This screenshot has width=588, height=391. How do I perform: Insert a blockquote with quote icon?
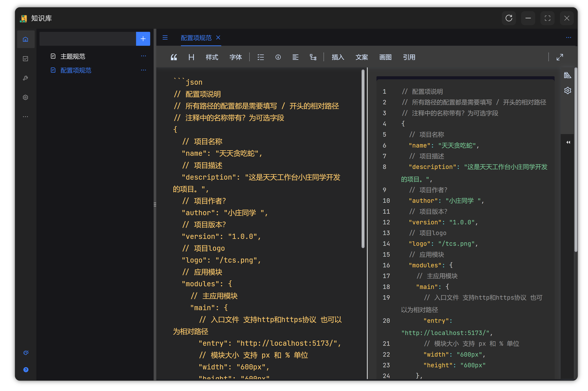(x=174, y=57)
